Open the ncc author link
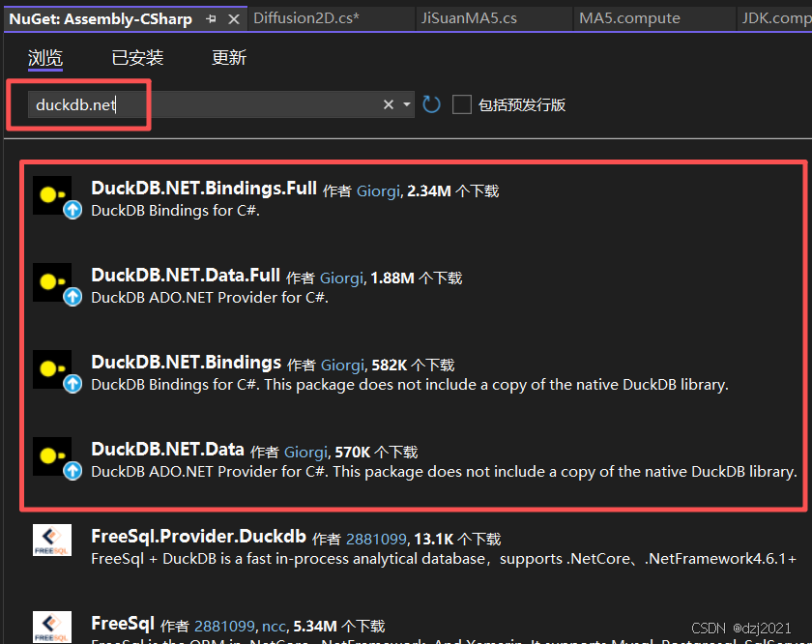Image resolution: width=812 pixels, height=644 pixels. [274, 627]
